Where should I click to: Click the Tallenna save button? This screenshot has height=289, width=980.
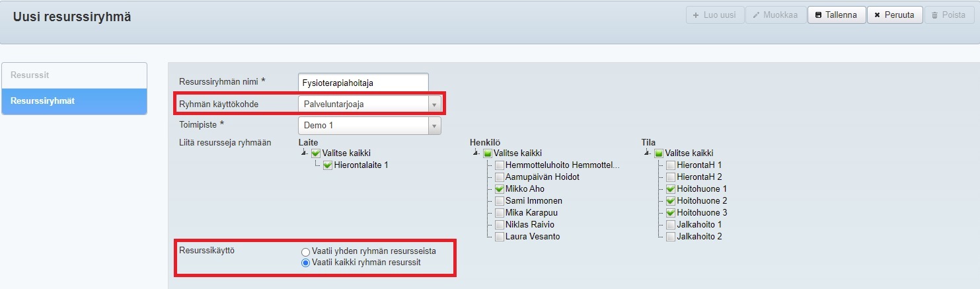[836, 15]
